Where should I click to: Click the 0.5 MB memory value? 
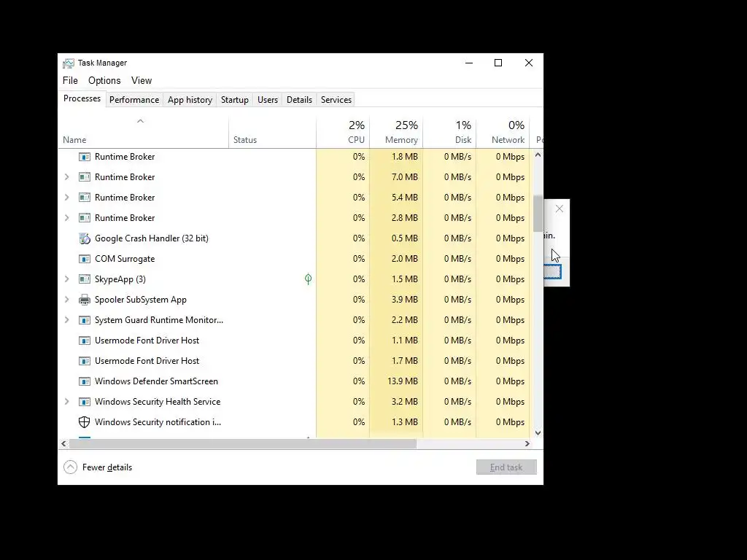pyautogui.click(x=404, y=238)
